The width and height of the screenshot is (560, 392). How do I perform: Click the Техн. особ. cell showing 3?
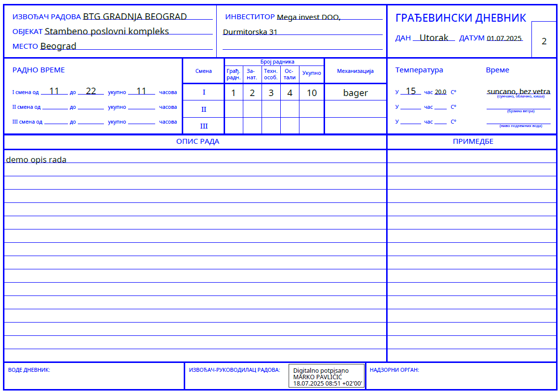coord(271,93)
